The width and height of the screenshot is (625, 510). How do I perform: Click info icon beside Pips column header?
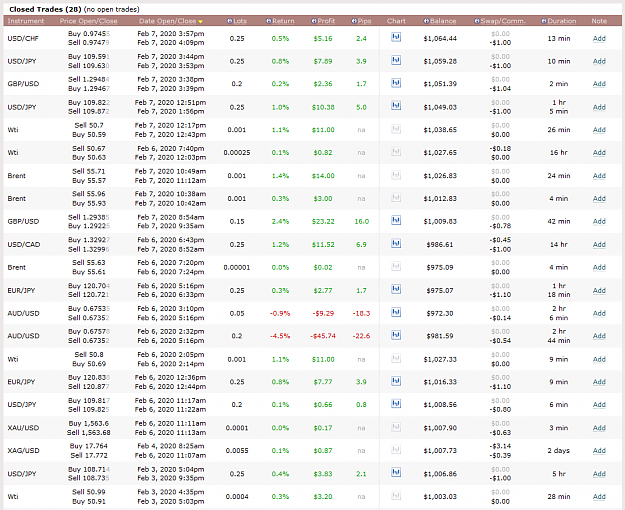[354, 21]
